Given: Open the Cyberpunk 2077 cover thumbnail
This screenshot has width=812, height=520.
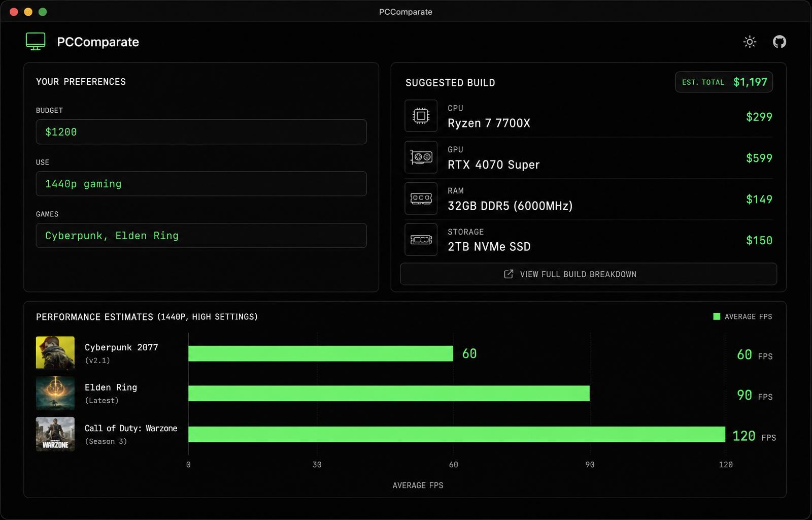Looking at the screenshot, I should pos(55,353).
